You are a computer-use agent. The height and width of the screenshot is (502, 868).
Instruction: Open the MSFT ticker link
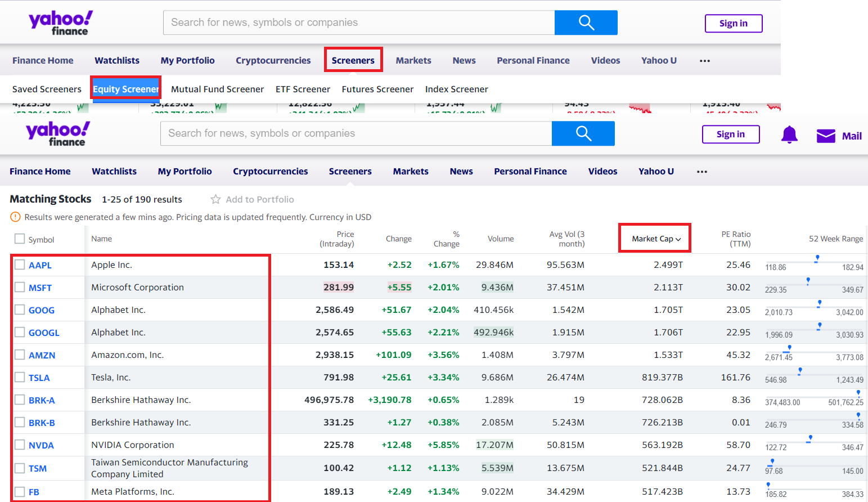[40, 288]
